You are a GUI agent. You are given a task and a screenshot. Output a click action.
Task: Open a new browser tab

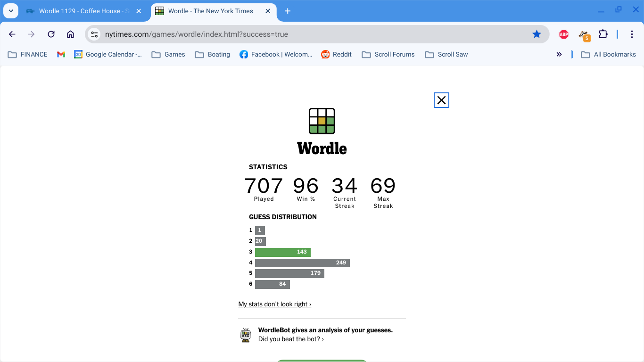[x=288, y=11]
